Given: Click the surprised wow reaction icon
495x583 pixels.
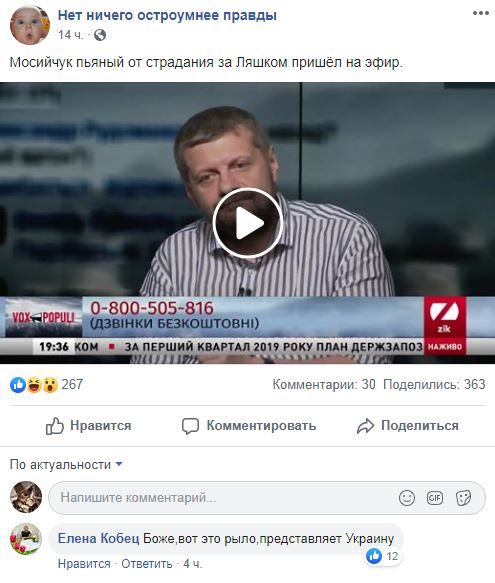Looking at the screenshot, I should point(50,385).
